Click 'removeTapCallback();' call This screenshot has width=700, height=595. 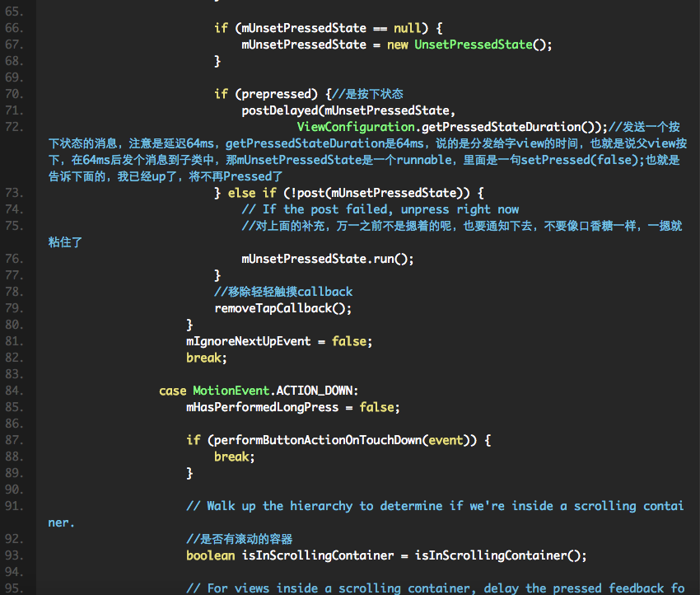[283, 308]
